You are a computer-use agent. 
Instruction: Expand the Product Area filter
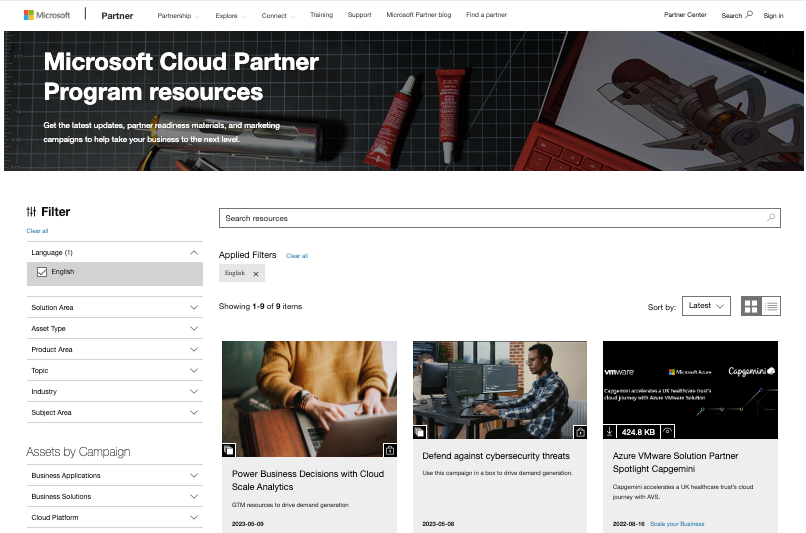[115, 350]
